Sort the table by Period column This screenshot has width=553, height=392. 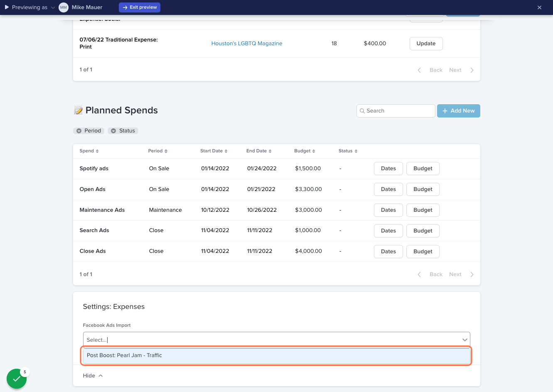(x=157, y=151)
